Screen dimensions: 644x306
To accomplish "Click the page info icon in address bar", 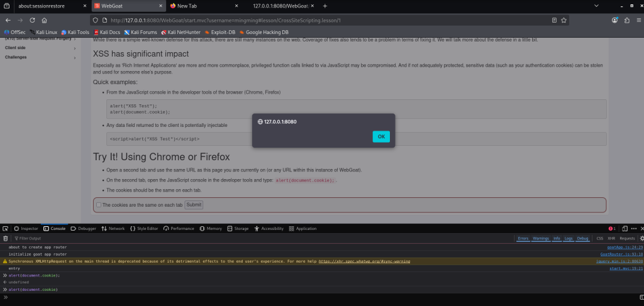I will point(104,20).
